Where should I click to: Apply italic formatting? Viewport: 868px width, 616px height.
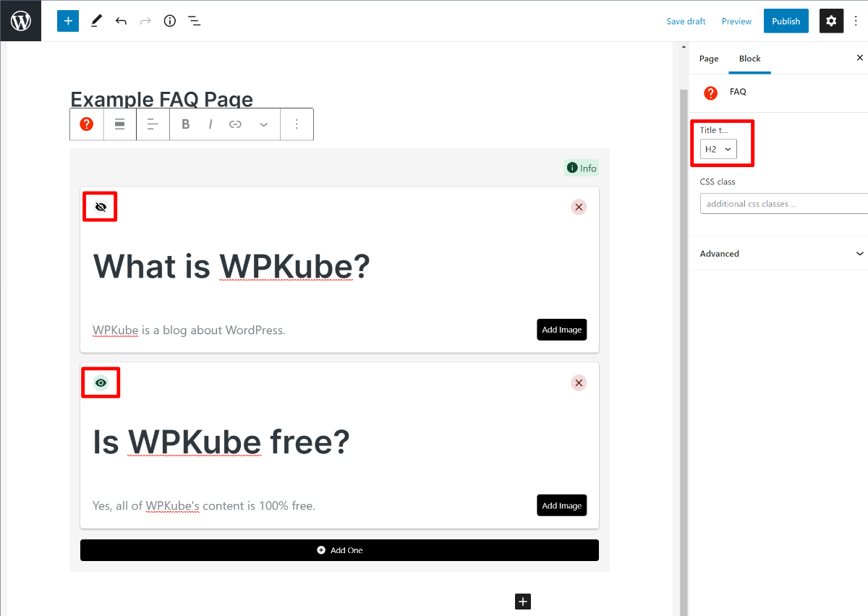(210, 124)
